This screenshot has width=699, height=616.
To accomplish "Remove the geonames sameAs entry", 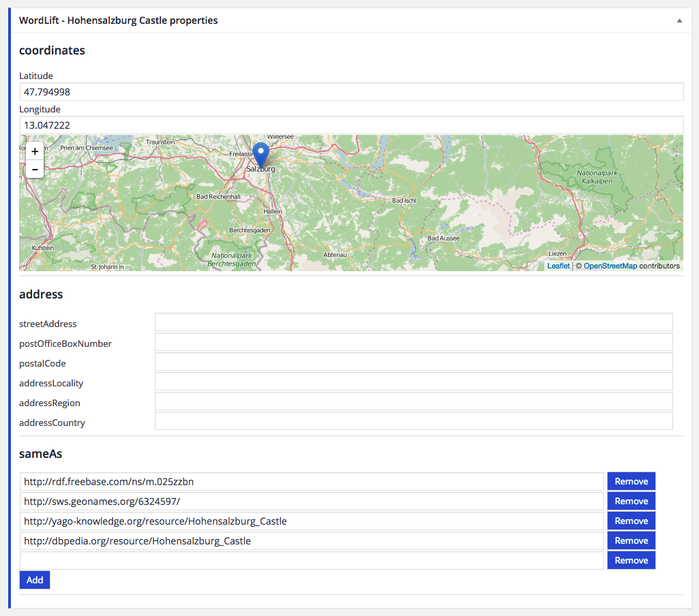I will click(x=631, y=501).
